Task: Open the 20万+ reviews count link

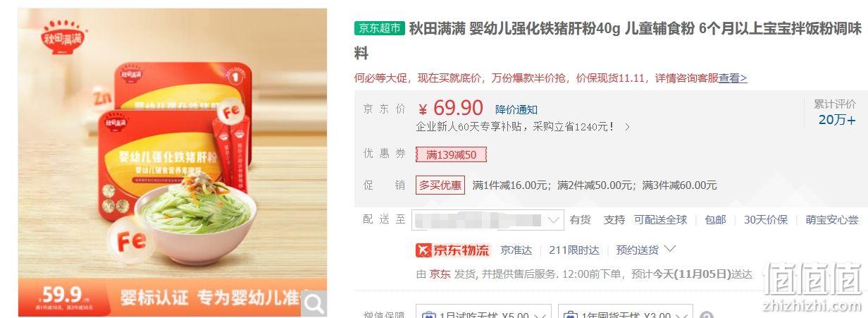Action: click(x=837, y=120)
